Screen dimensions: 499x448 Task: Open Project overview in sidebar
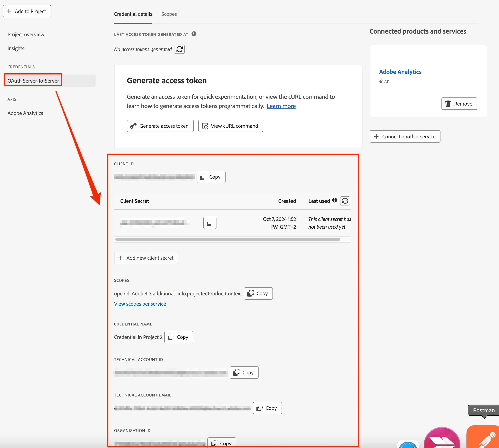(x=26, y=35)
